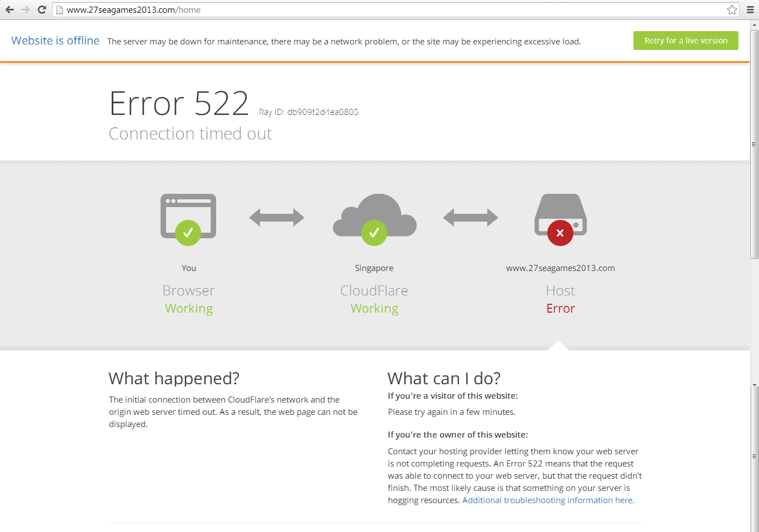The width and height of the screenshot is (759, 532).
Task: Go forward using the browser forward arrow
Action: [26, 9]
